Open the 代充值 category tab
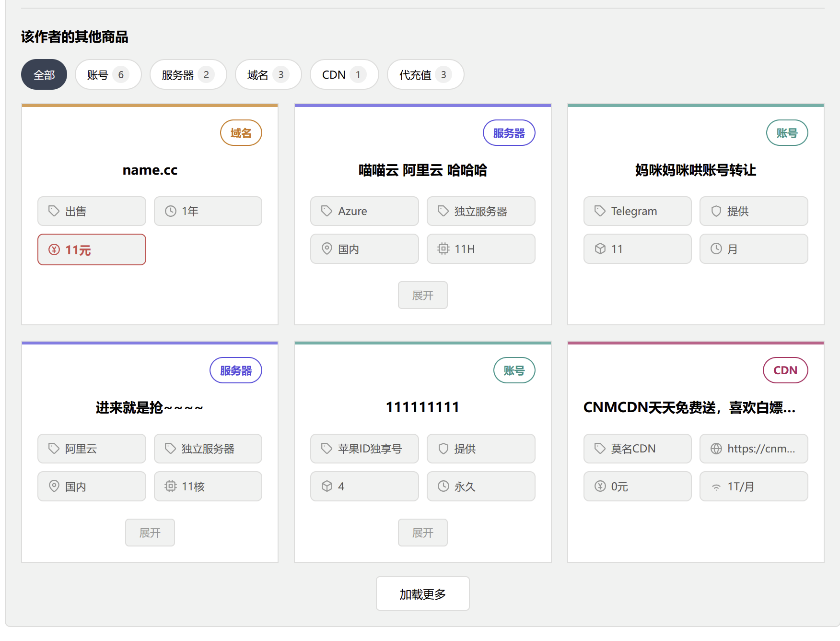This screenshot has width=840, height=641. 426,74
